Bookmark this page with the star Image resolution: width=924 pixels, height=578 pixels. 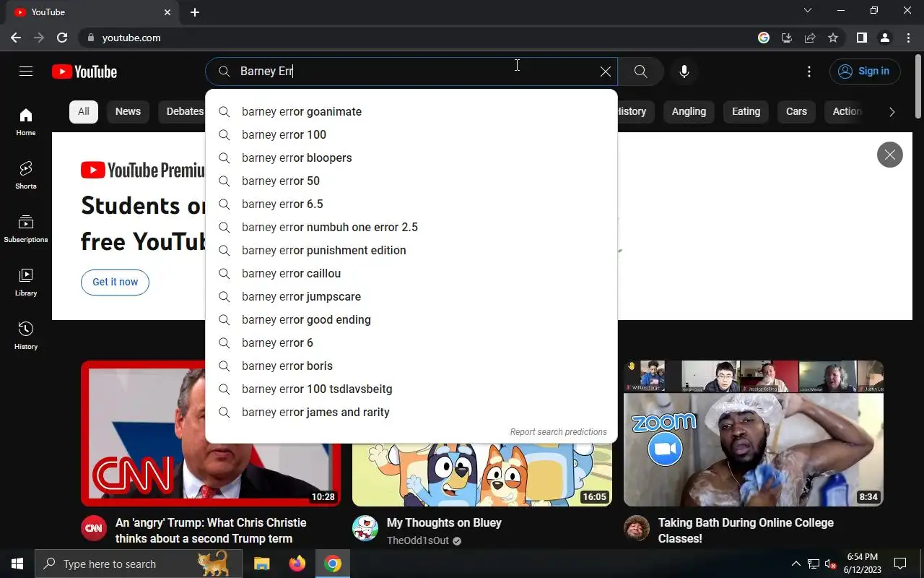pos(833,38)
